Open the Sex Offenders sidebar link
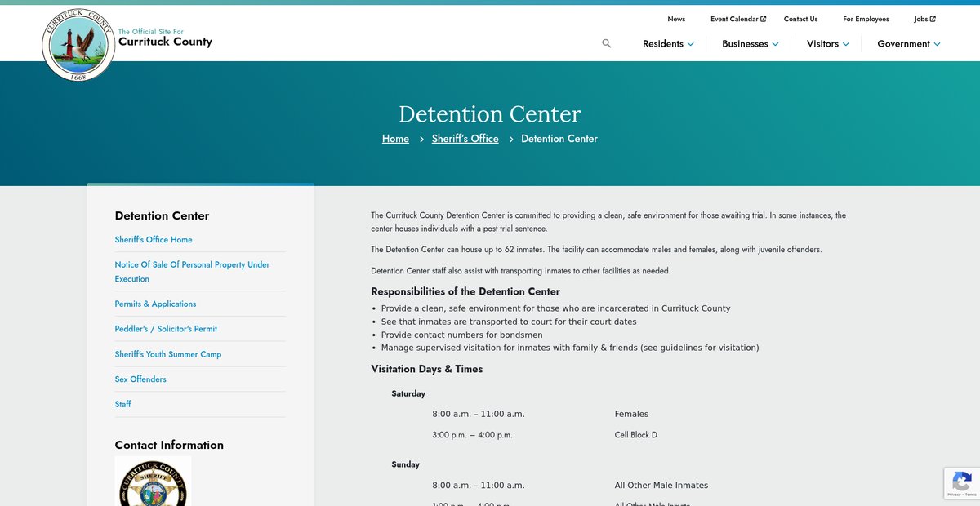 pyautogui.click(x=140, y=379)
